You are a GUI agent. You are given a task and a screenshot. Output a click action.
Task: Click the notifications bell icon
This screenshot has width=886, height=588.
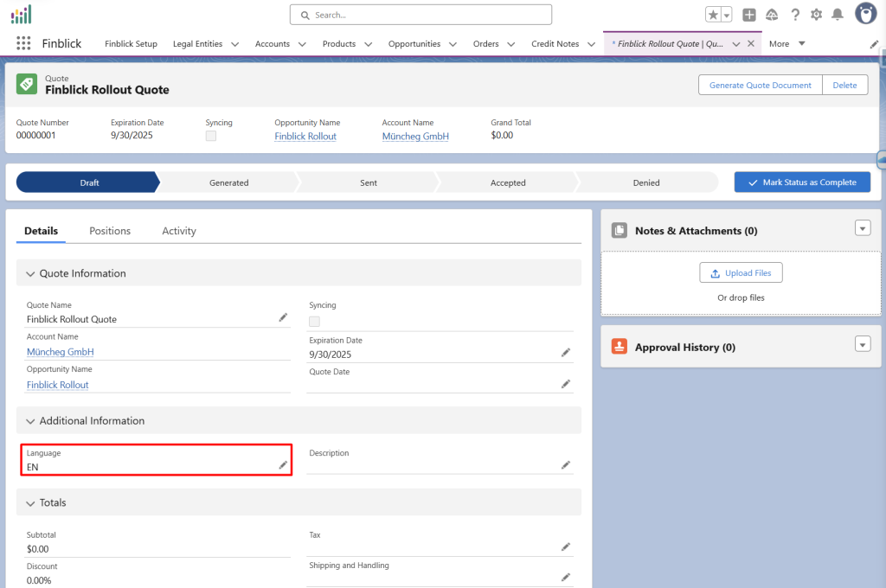coord(838,15)
